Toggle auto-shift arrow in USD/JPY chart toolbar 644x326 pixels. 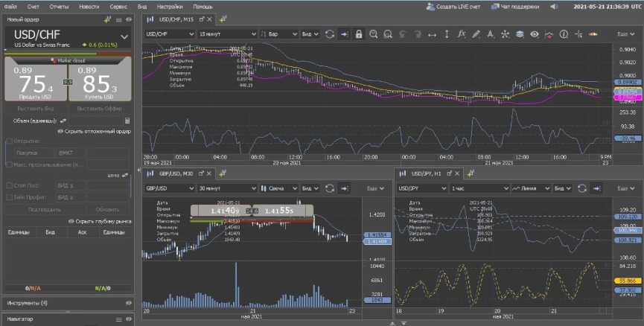(596, 188)
